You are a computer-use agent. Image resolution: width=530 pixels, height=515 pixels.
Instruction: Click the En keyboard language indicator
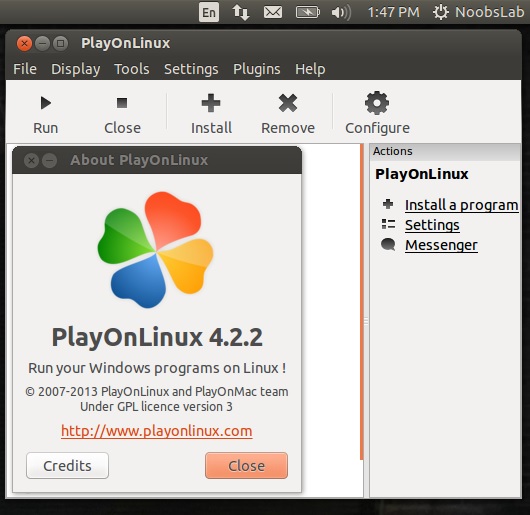coord(209,13)
